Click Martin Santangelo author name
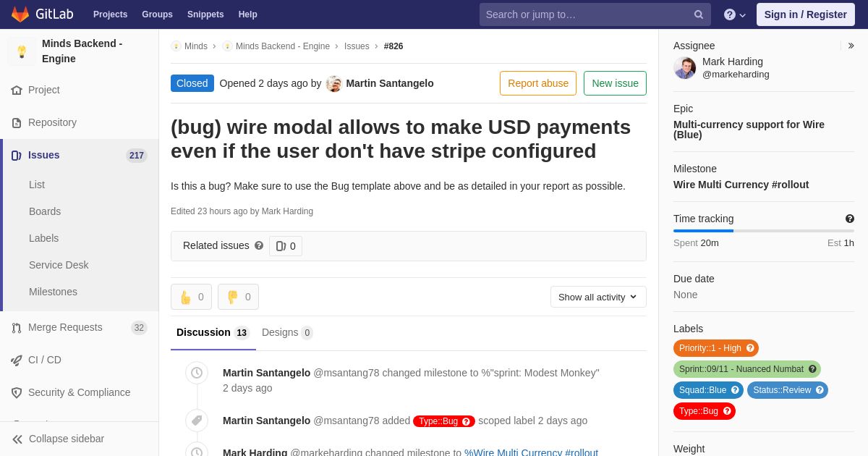Image resolution: width=868 pixels, height=456 pixels. (x=390, y=83)
